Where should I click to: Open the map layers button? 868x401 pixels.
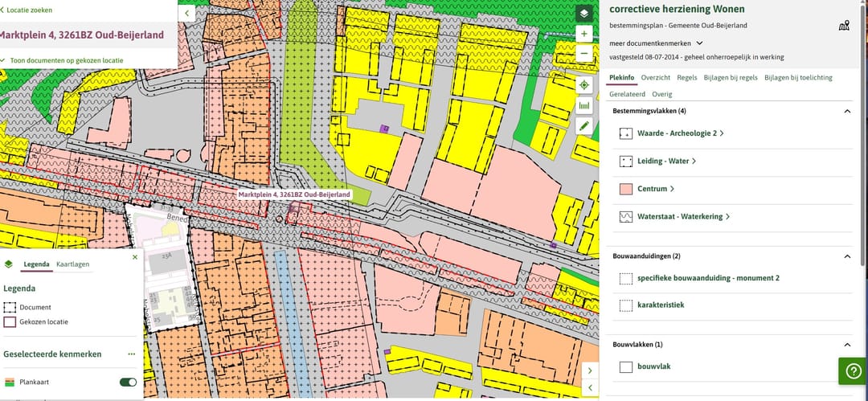(584, 13)
